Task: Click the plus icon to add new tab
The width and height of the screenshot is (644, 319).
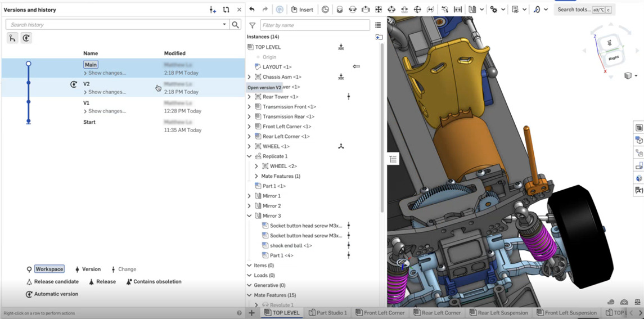Action: tap(252, 313)
